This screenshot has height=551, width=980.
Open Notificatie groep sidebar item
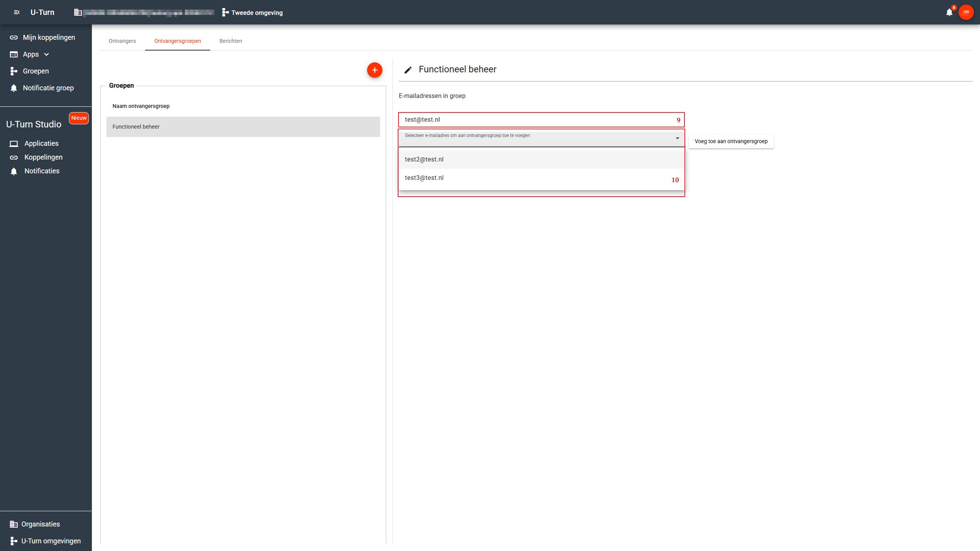48,88
